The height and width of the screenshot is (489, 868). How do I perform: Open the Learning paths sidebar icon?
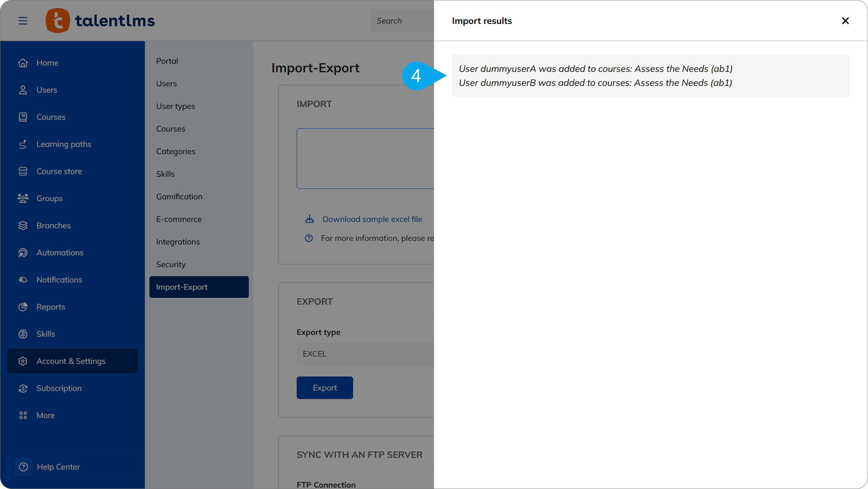click(x=23, y=144)
